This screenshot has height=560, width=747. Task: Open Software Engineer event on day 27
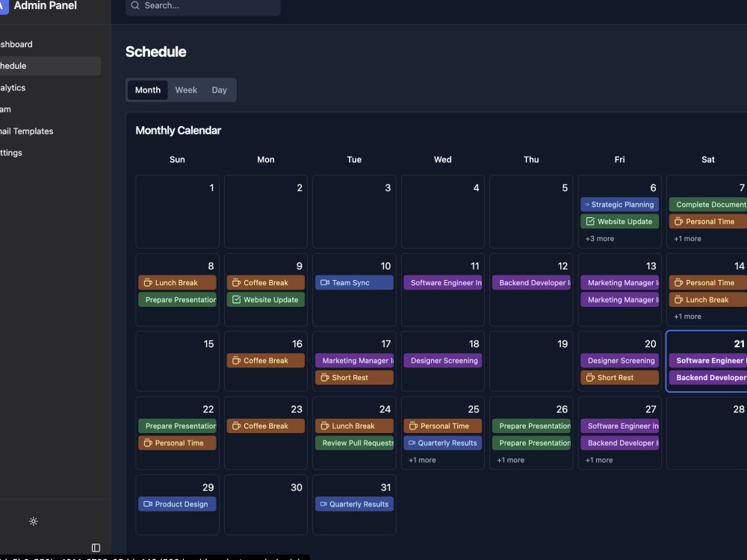coord(619,426)
